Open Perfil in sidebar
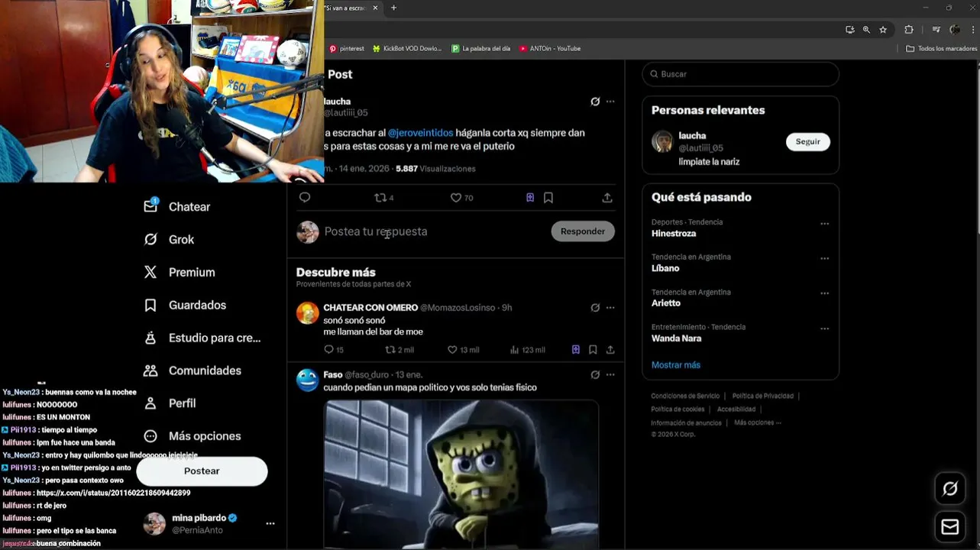The height and width of the screenshot is (550, 980). (x=170, y=403)
